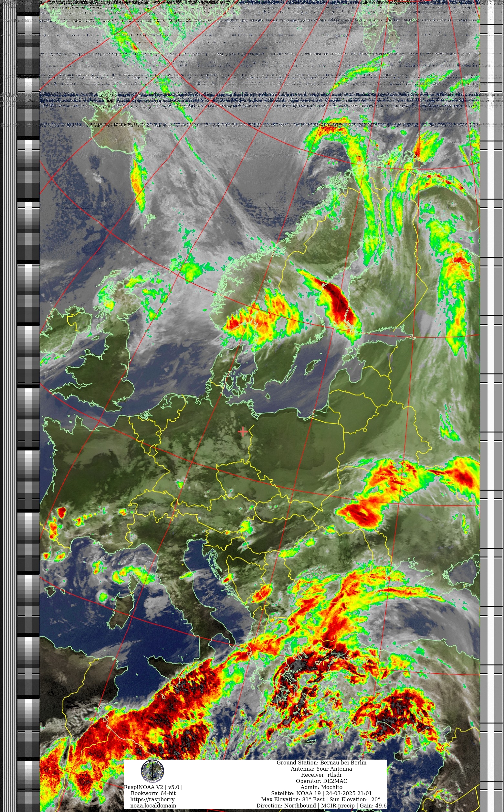This screenshot has width=504, height=812.
Task: Click the 'RaspiNOAA V2 | v5.0 |' text
Action: click(153, 787)
